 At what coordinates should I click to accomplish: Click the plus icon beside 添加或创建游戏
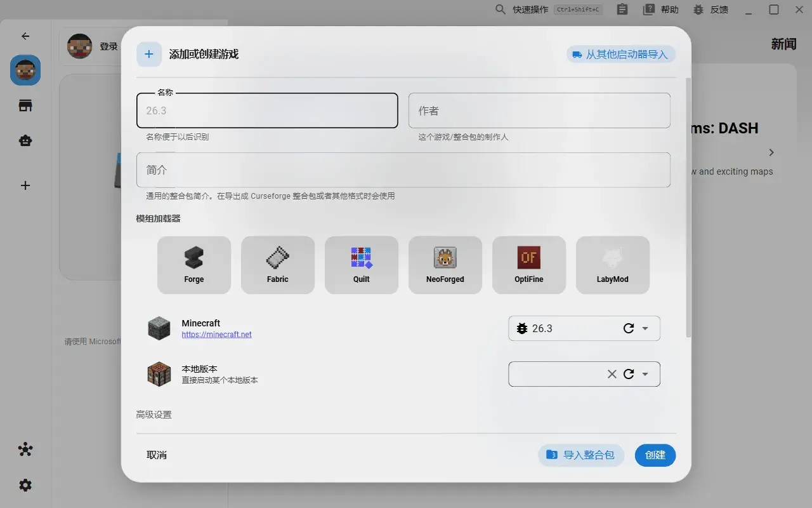click(x=149, y=55)
